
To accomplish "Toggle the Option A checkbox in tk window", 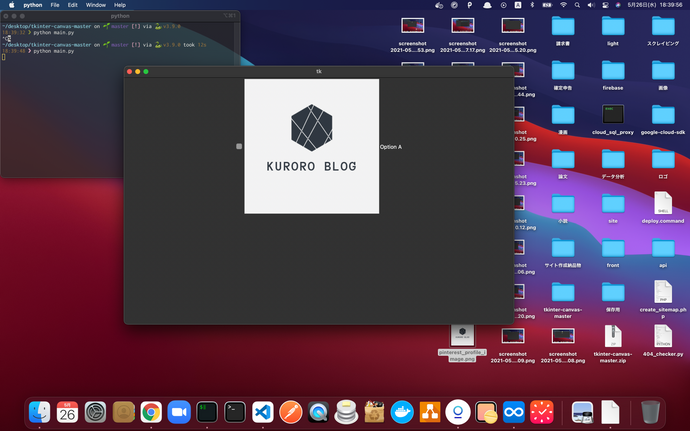I will click(239, 146).
